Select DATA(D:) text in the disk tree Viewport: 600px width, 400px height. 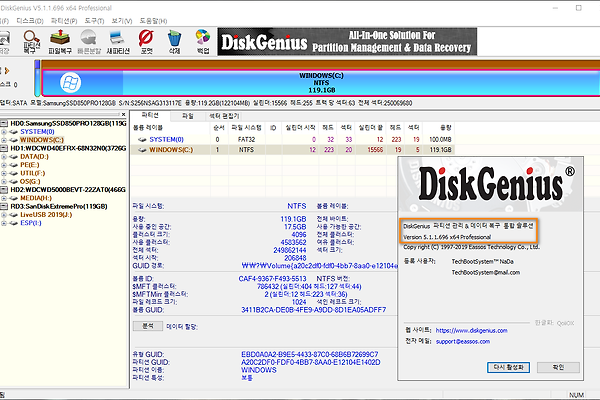point(34,157)
